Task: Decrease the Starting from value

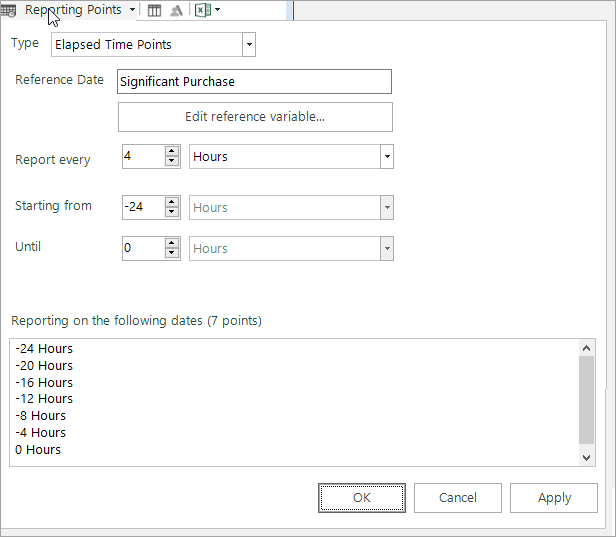Action: [x=172, y=212]
